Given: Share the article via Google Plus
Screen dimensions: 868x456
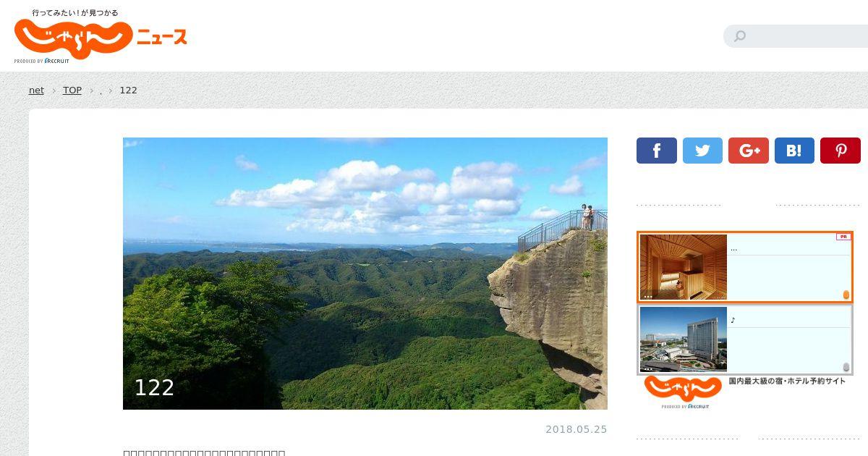Looking at the screenshot, I should 749,151.
